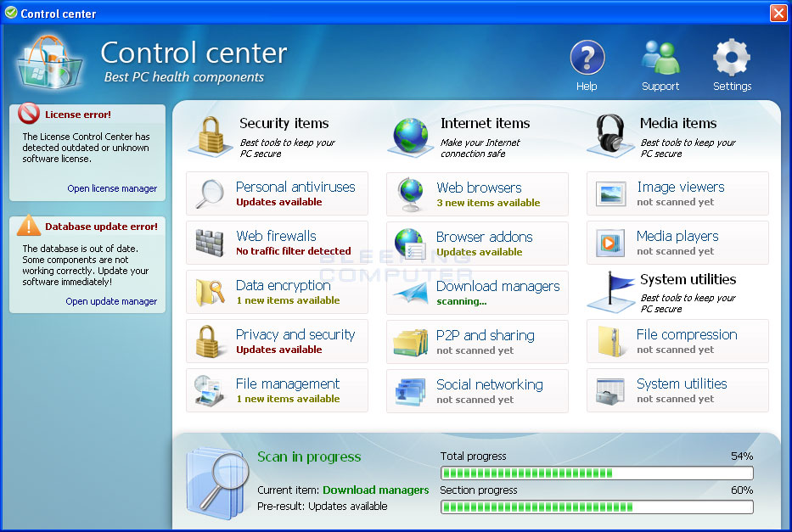Click the paper plane Download managers icon

pos(410,292)
